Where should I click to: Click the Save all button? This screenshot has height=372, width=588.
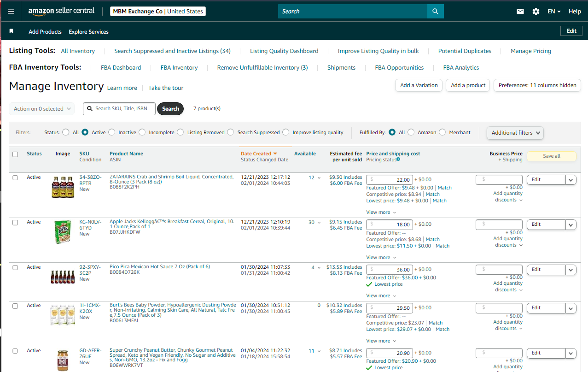point(552,156)
